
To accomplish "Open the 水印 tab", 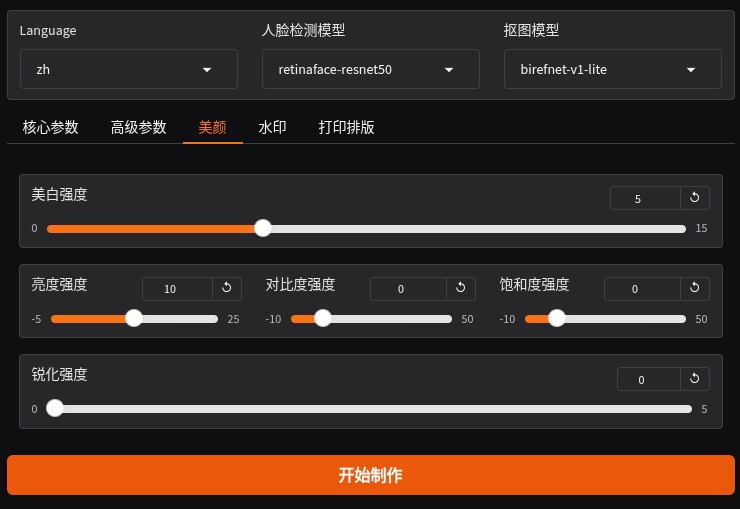I will click(272, 127).
